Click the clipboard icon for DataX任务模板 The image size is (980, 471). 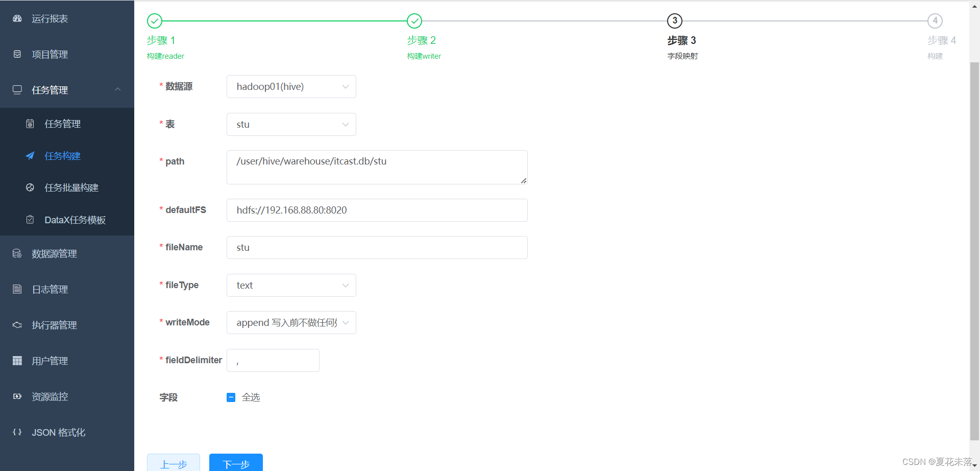[x=30, y=220]
